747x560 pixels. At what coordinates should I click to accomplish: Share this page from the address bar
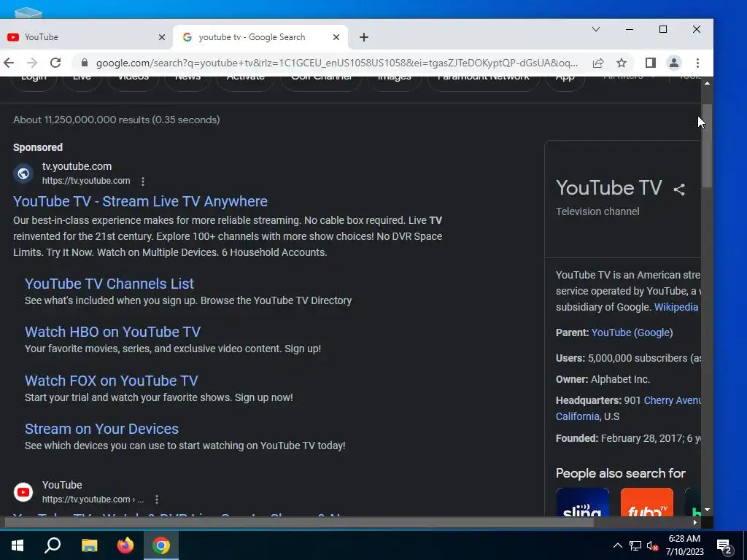[x=598, y=63]
